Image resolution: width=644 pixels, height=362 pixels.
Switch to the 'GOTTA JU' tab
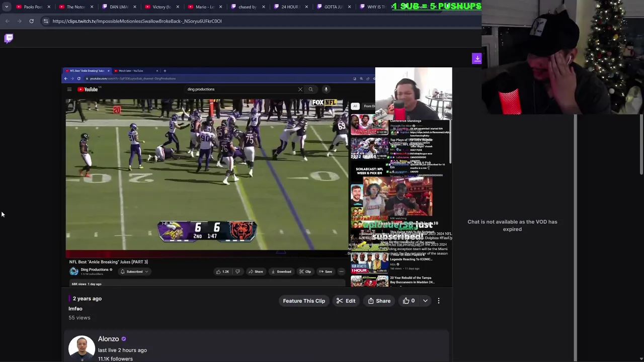click(332, 7)
